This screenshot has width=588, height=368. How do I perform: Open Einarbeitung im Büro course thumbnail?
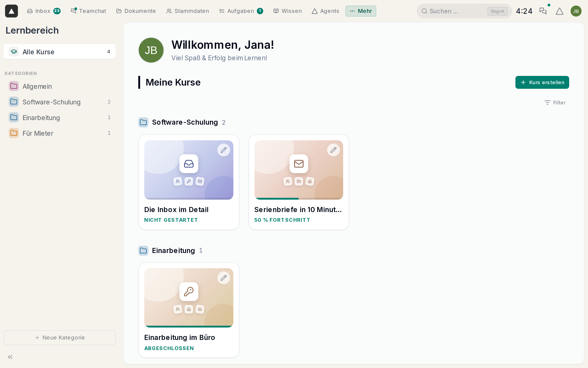189,298
